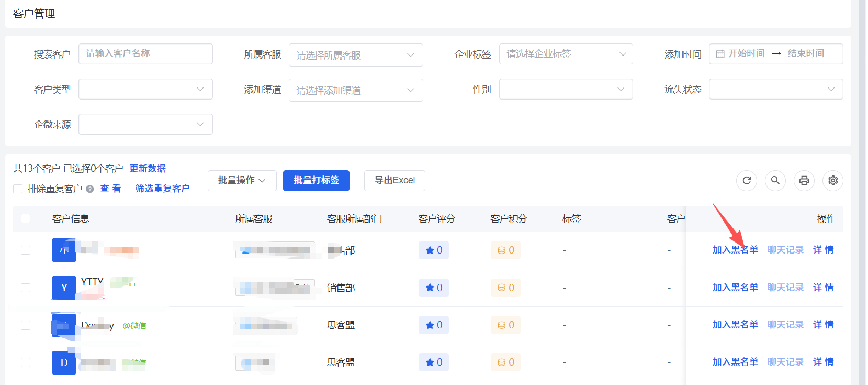Click the coin points badge in 小 avatar row
868x385 pixels.
[x=505, y=250]
